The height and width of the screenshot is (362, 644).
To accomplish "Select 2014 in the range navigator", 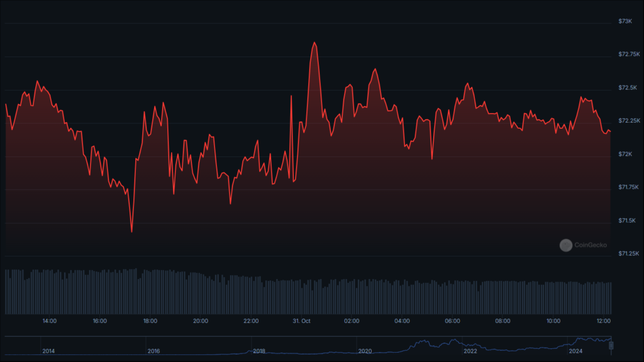I will coord(48,351).
